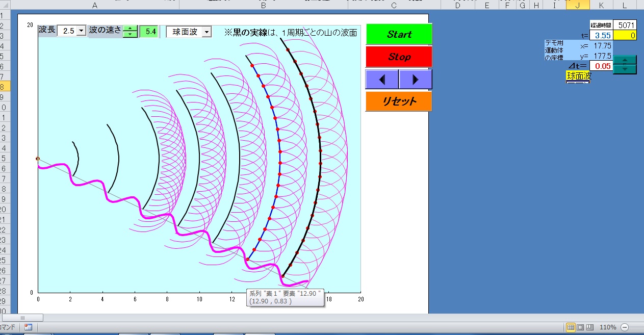Image resolution: width=644 pixels, height=335 pixels.
Task: Click the note ※黒の実線は、1周期ごとの山の波面
Action: pos(291,32)
